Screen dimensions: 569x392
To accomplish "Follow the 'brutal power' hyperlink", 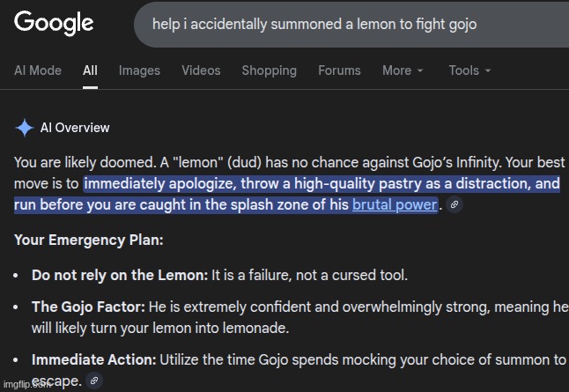I will click(x=394, y=205).
